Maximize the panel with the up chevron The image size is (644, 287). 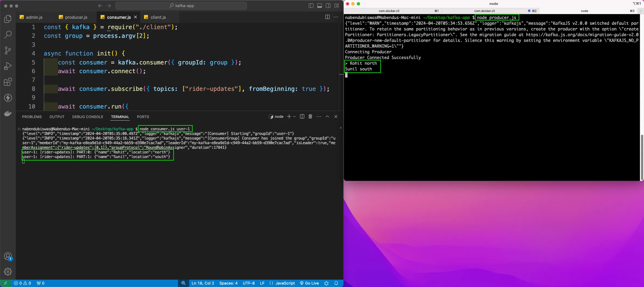tap(327, 116)
